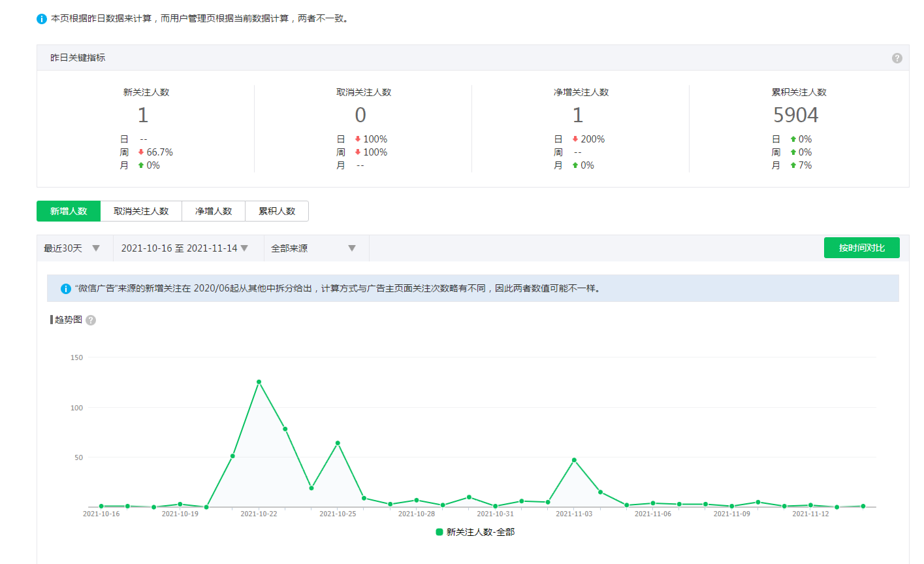This screenshot has height=564, width=924.
Task: Select the 累积人数 tab
Action: click(x=277, y=211)
